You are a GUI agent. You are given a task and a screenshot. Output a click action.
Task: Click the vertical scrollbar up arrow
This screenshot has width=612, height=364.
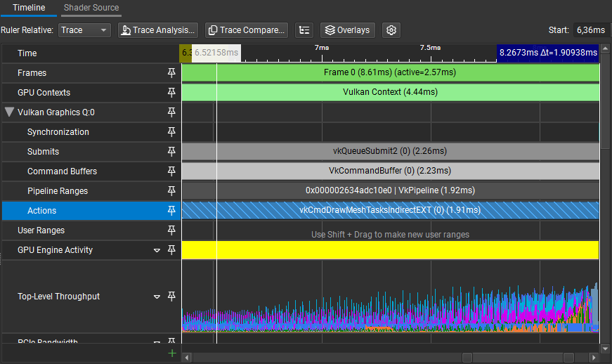[606, 50]
